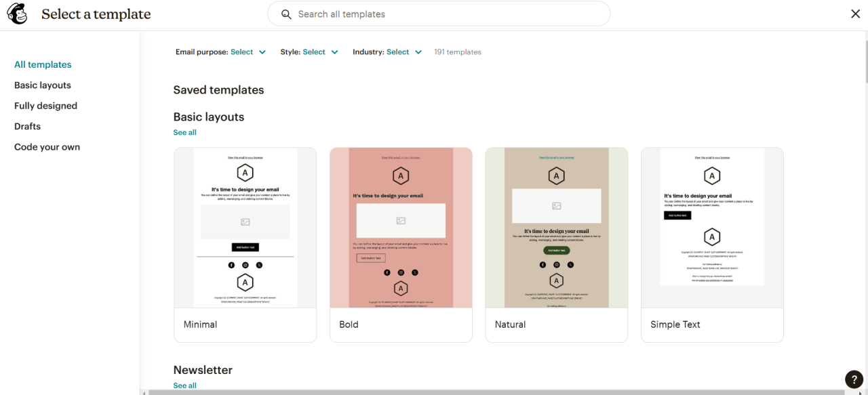Select the Natural template thumbnail
Viewport: 868px width, 395px height.
click(556, 227)
